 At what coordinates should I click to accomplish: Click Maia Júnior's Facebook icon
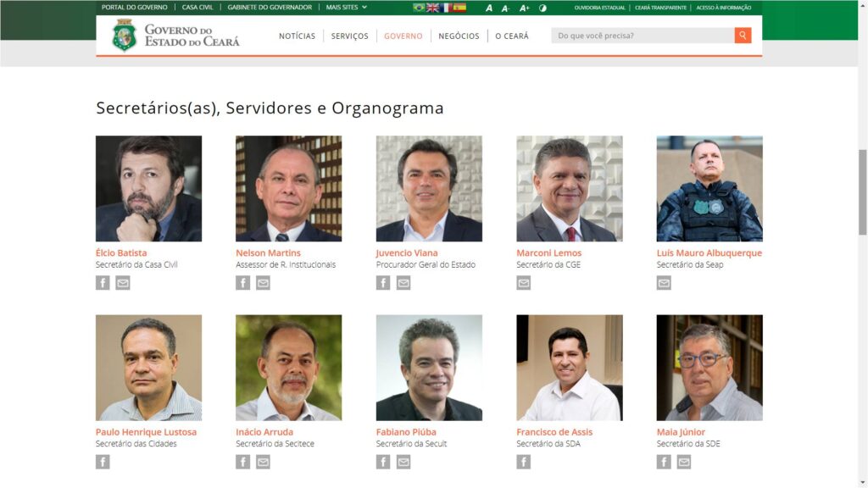[664, 462]
